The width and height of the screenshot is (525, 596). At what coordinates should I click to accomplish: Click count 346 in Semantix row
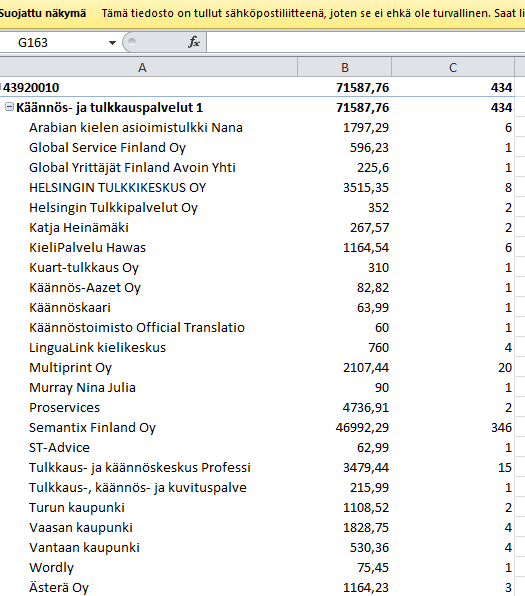(x=501, y=428)
